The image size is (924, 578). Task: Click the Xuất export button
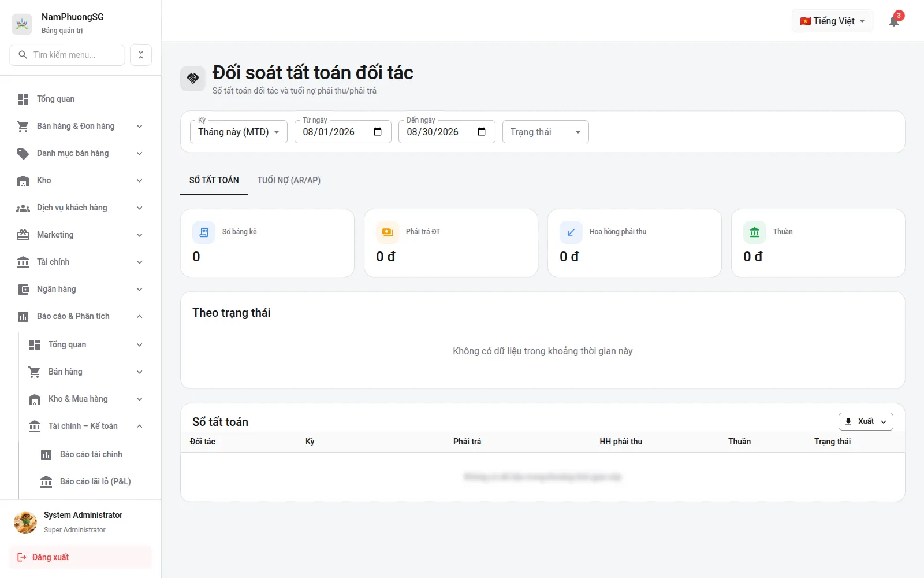pyautogui.click(x=866, y=421)
